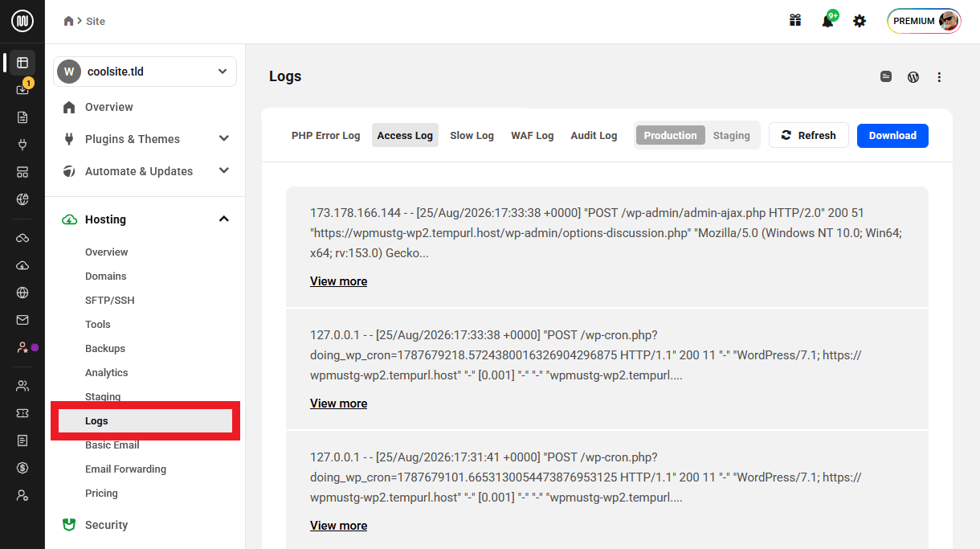Click the Refresh button
This screenshot has width=980, height=549.
(x=809, y=135)
